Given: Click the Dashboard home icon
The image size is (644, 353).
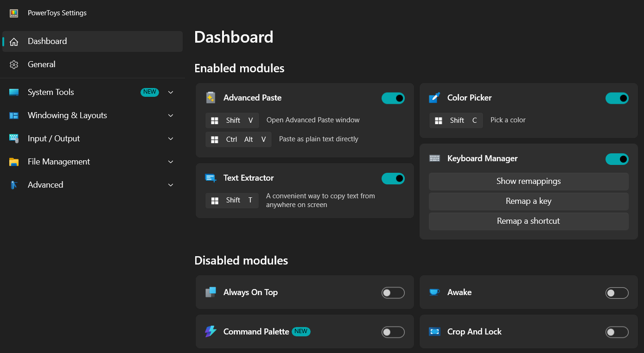Looking at the screenshot, I should (x=14, y=42).
